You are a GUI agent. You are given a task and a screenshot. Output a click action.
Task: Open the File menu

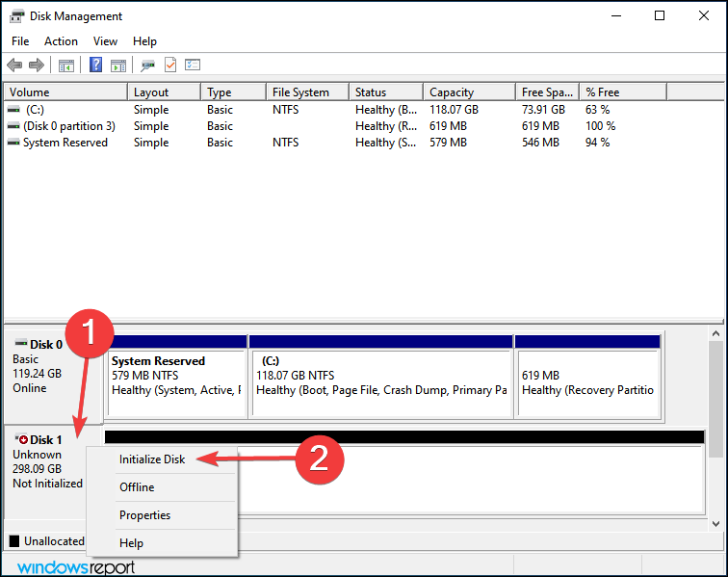[x=20, y=41]
